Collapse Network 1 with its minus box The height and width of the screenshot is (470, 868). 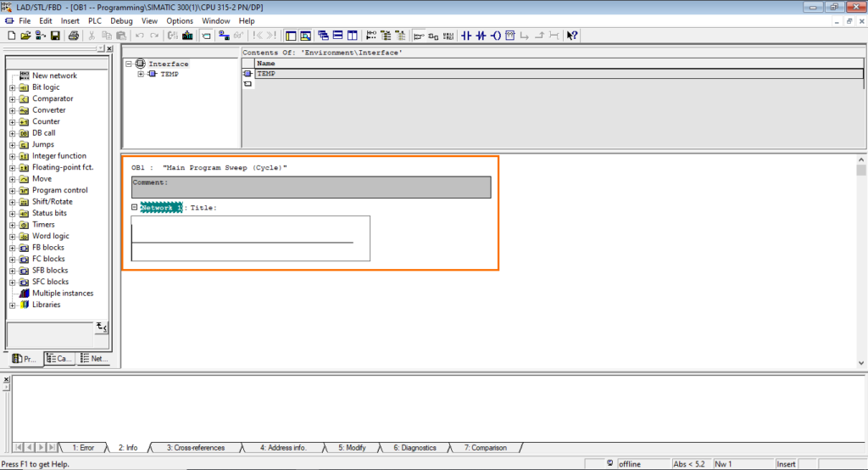tap(134, 207)
